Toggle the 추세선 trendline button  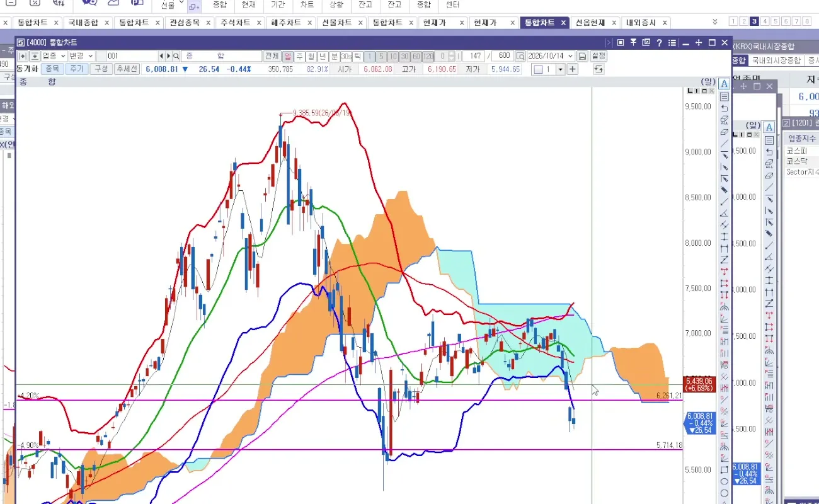(127, 69)
